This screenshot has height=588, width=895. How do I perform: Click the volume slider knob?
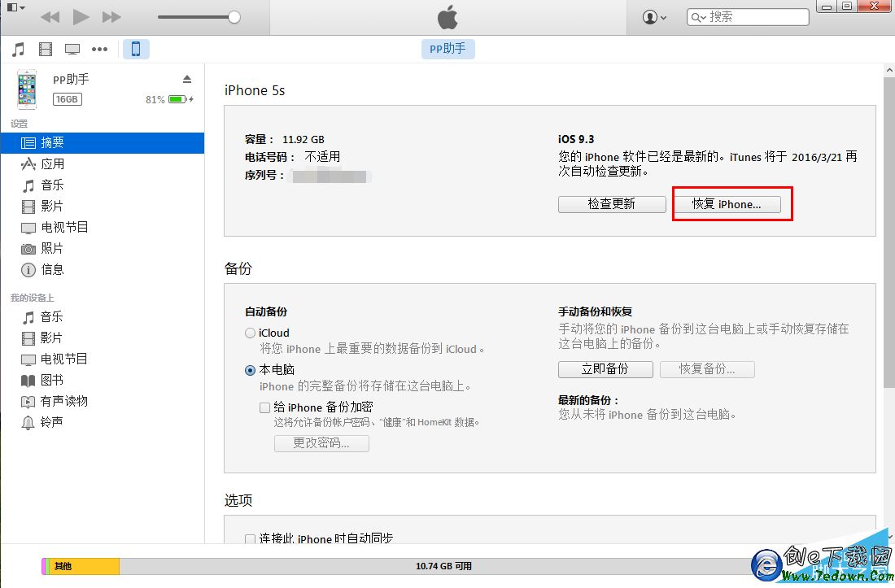pos(234,17)
